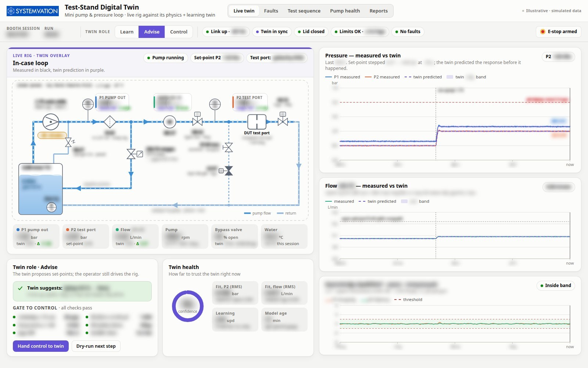Click the purple dot in Twin in sync pill
The image size is (588, 368).
point(257,32)
